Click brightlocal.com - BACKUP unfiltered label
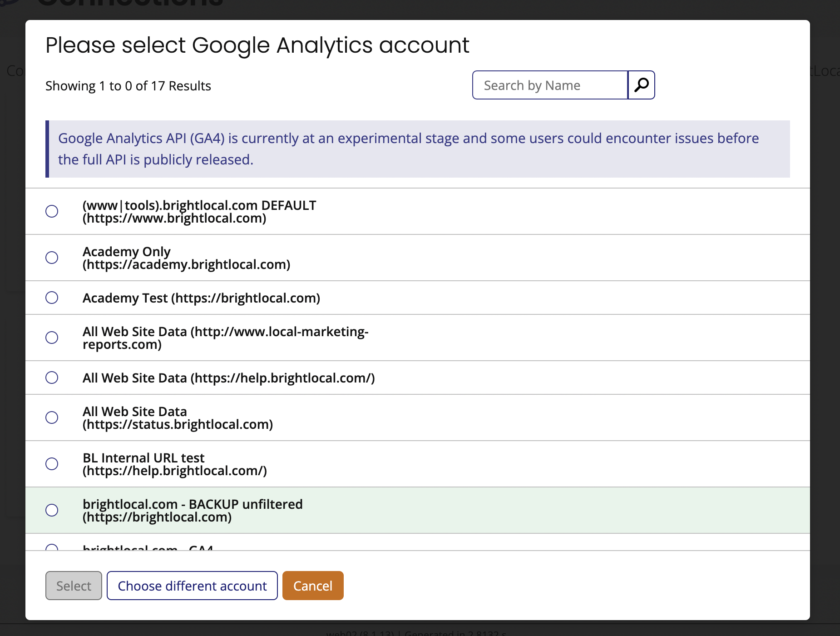Viewport: 840px width, 636px height. 193,511
